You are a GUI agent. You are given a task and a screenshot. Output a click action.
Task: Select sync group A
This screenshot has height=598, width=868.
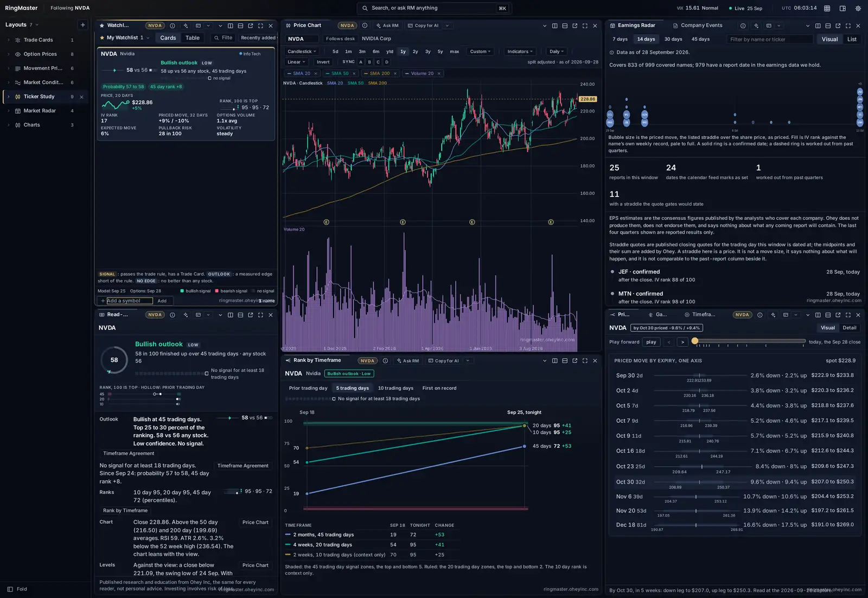pos(361,62)
